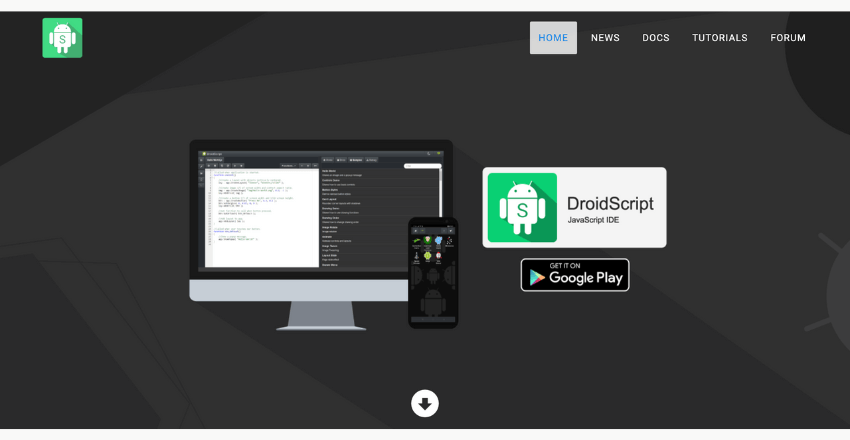Click the "JavaScript IDE" subtitle text

pos(593,220)
